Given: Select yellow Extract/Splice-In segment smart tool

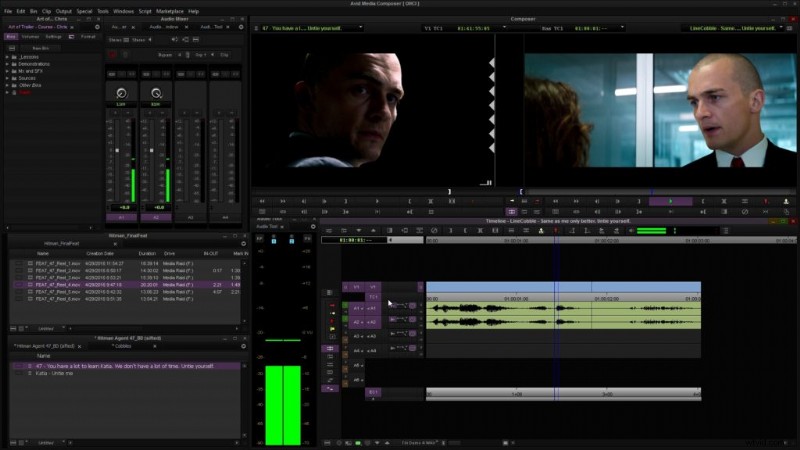Looking at the screenshot, I should point(333,313).
